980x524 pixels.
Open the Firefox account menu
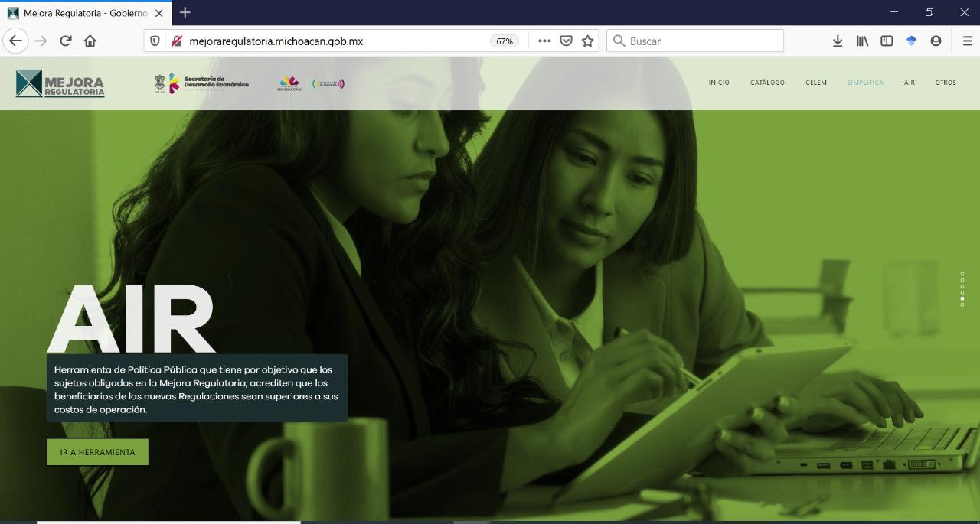point(936,41)
